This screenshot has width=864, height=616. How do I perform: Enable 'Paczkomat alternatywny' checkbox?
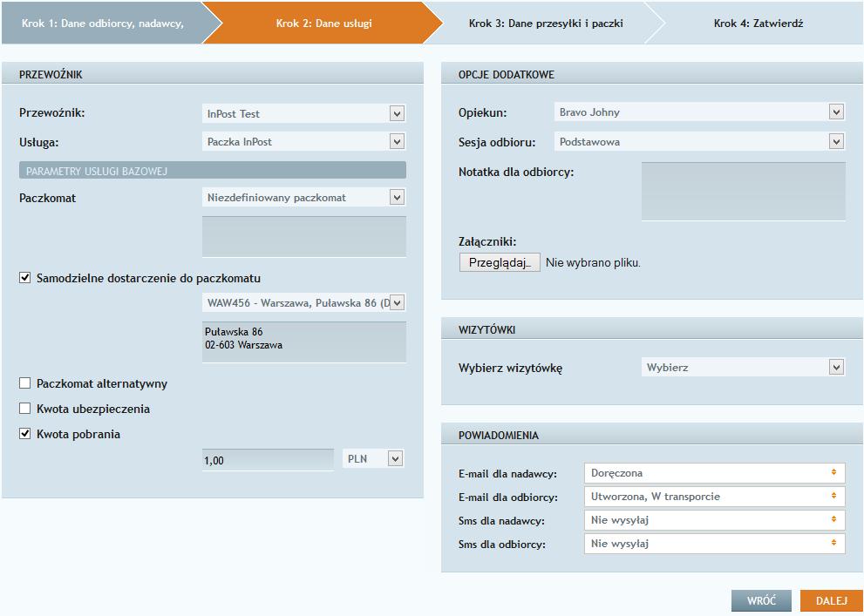[x=24, y=383]
